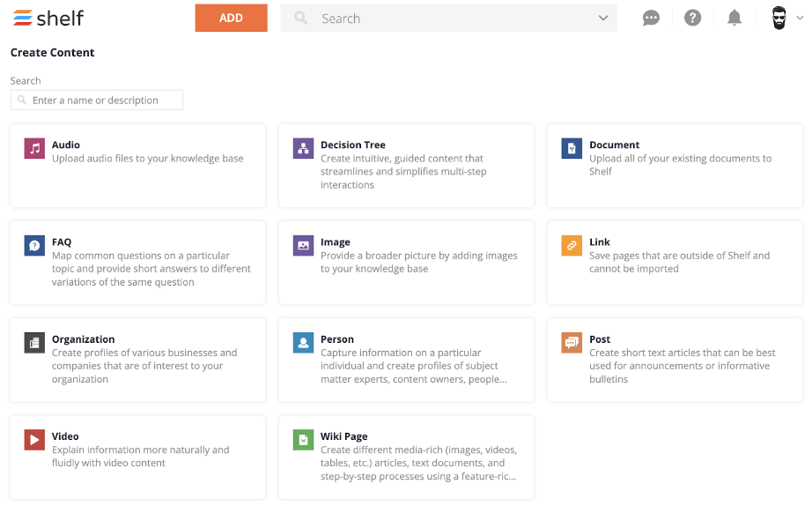The width and height of the screenshot is (812, 506).
Task: Choose the FAQ question mark icon
Action: point(34,246)
